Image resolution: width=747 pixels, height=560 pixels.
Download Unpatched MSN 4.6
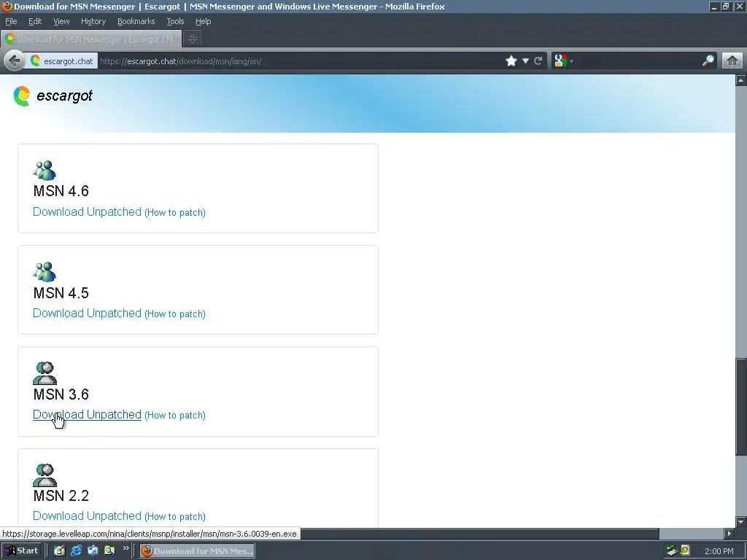[88, 212]
